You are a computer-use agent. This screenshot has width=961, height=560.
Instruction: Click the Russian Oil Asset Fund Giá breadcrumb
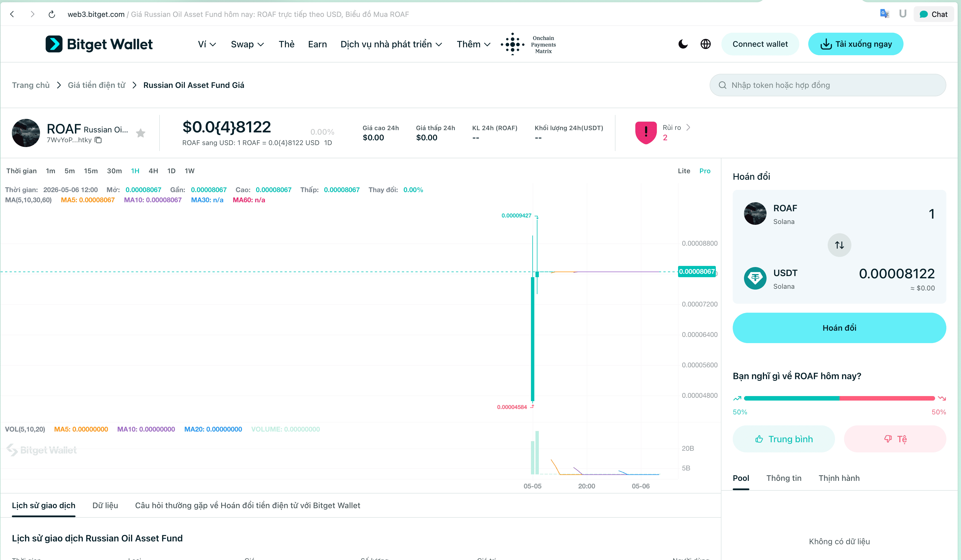click(x=194, y=85)
